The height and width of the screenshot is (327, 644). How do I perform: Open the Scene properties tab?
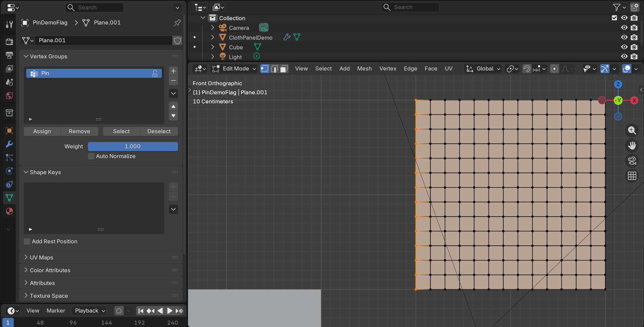[x=9, y=82]
